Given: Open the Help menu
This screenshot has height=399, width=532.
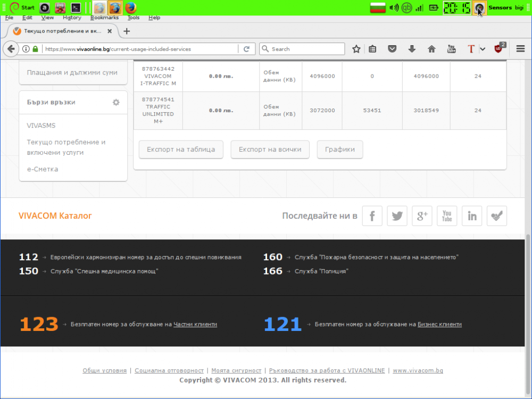Looking at the screenshot, I should (154, 18).
